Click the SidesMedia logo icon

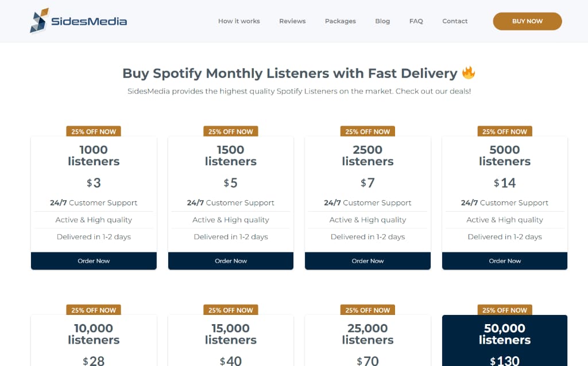coord(40,21)
